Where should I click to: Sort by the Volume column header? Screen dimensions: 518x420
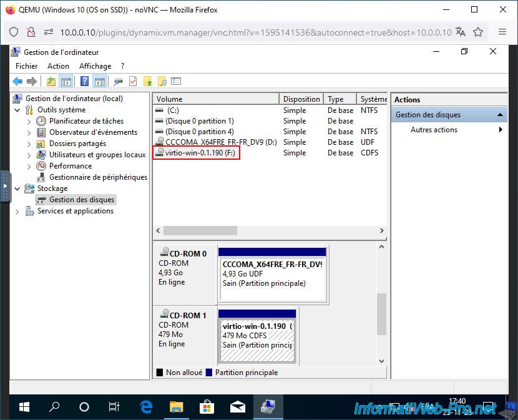point(217,99)
